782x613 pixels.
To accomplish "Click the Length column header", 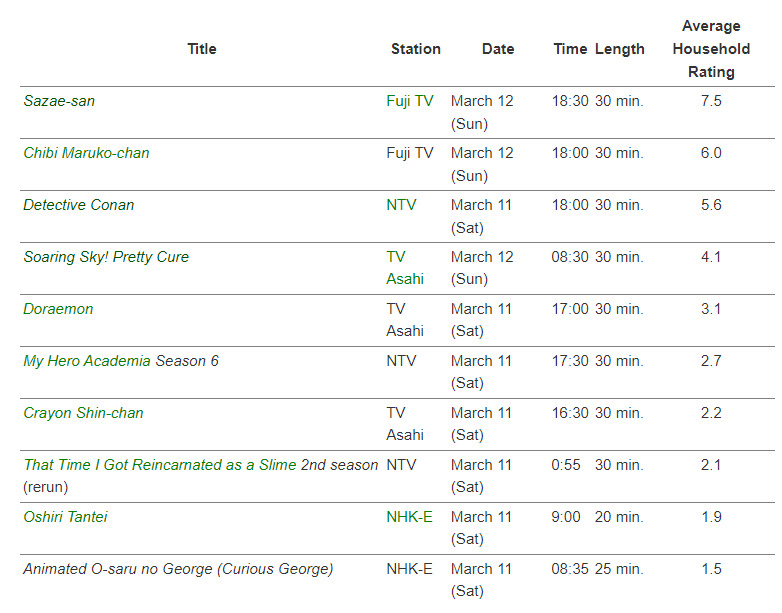I will click(x=620, y=48).
